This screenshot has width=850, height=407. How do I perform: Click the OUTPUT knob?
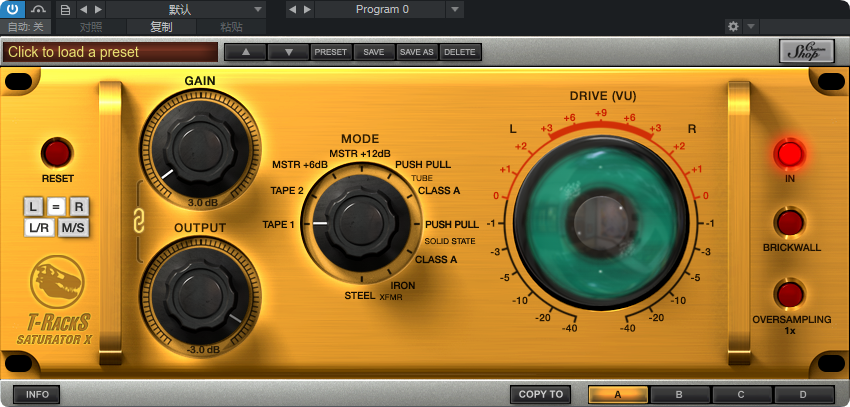pos(200,296)
